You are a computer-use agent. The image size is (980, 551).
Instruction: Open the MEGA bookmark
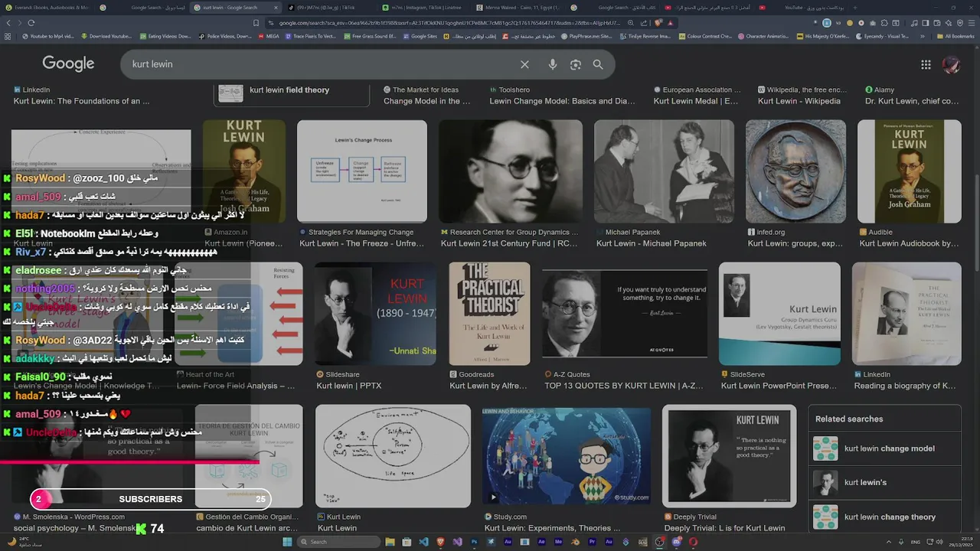(x=268, y=36)
